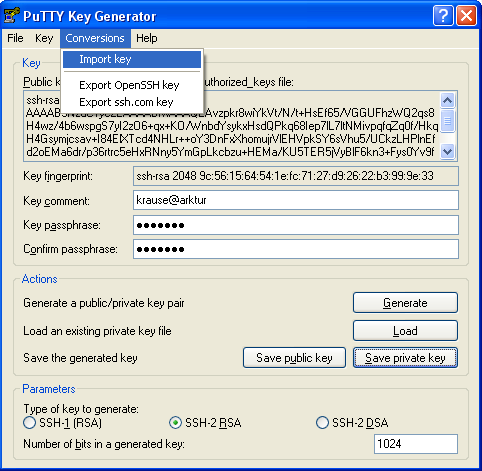Image resolution: width=482 pixels, height=471 pixels.
Task: Click 'Type of key to generate:' label
Action: (81, 409)
